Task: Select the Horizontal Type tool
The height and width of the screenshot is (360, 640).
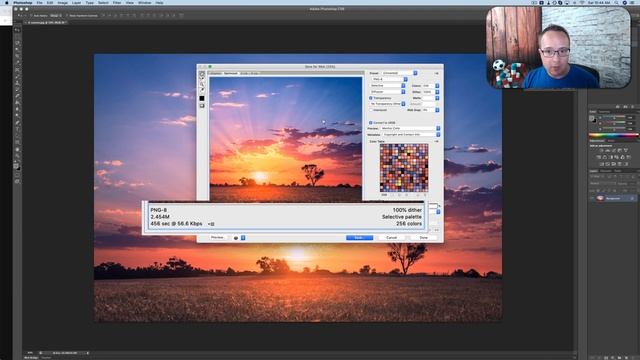Action: coord(17,129)
